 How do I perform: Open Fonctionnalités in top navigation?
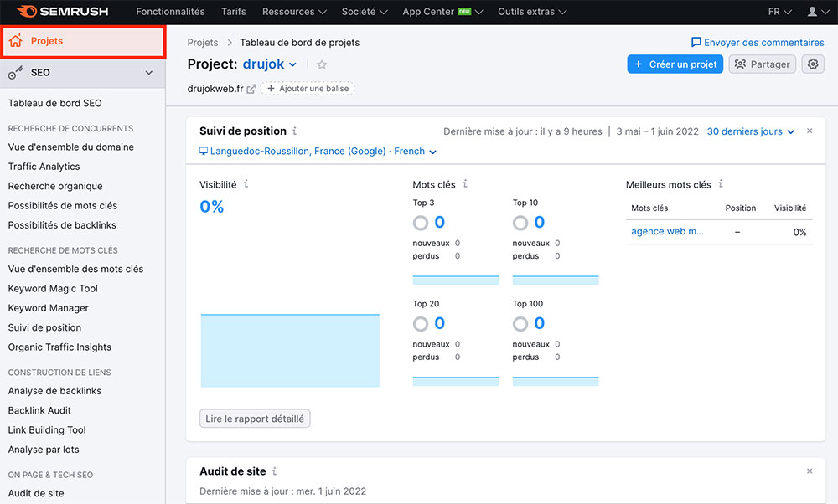(170, 11)
